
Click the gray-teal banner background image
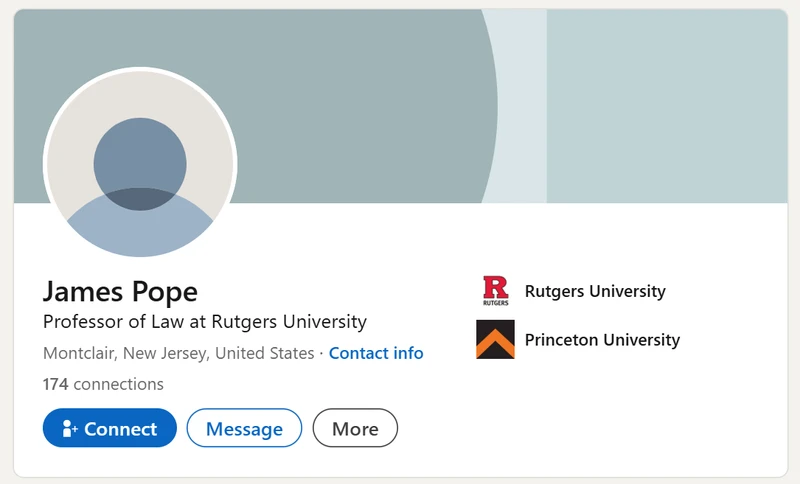click(x=357, y=102)
